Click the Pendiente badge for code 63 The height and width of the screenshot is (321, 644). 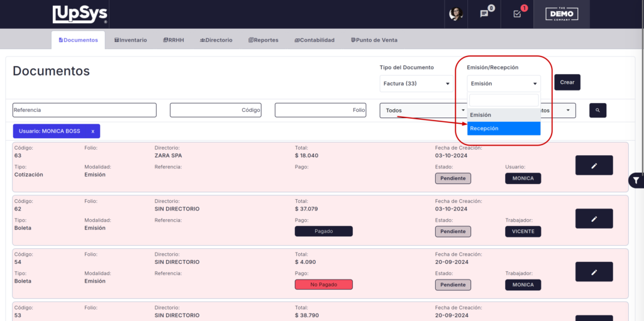tap(453, 178)
